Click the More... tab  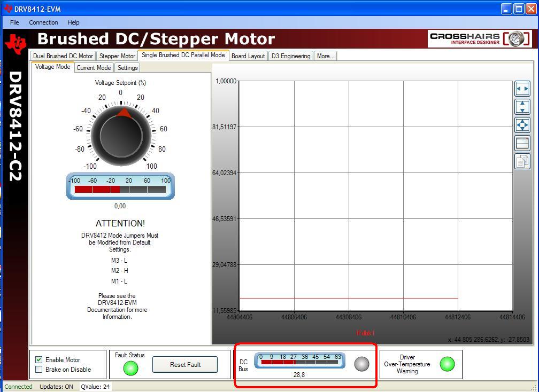pos(326,56)
